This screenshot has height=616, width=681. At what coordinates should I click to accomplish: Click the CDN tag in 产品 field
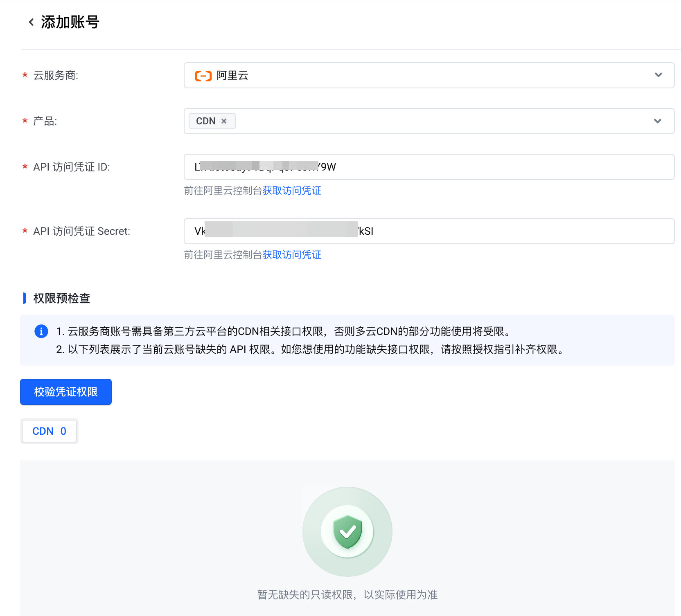[x=206, y=121]
